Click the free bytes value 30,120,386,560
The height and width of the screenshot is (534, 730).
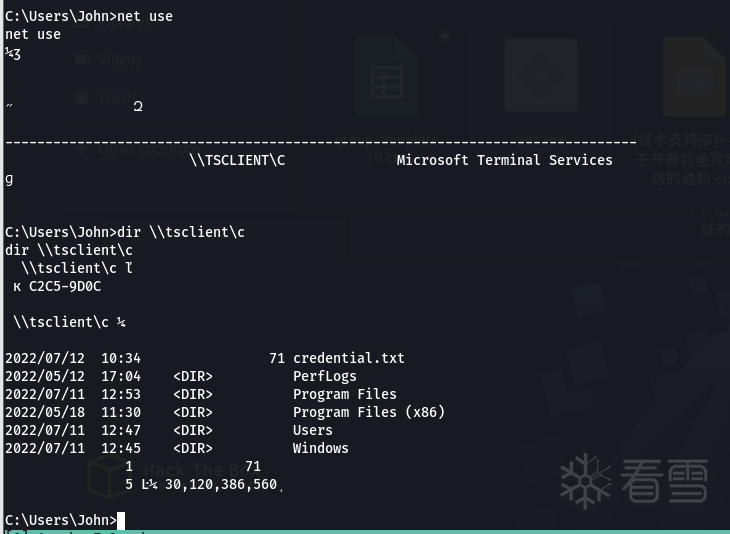click(221, 484)
